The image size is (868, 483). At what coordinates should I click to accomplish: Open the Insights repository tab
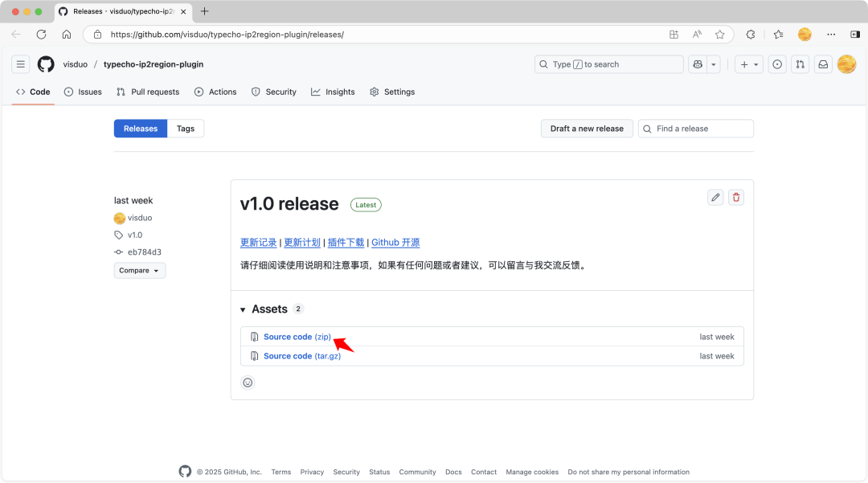(x=333, y=92)
